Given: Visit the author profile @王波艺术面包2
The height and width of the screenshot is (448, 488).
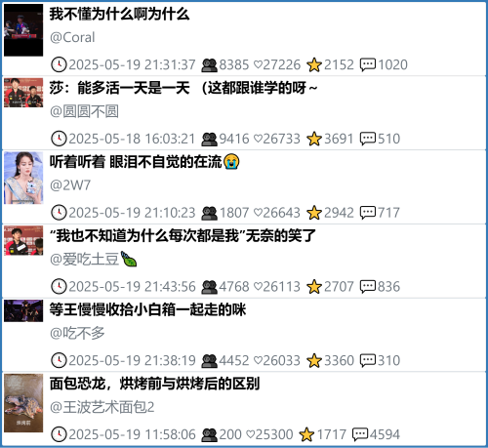Looking at the screenshot, I should [x=102, y=407].
